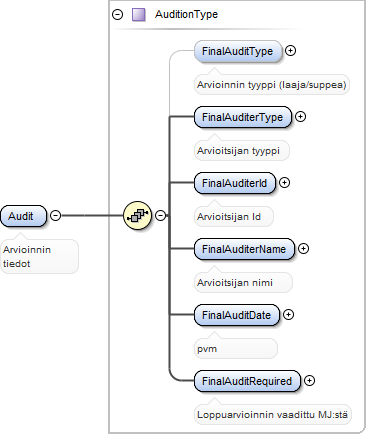Select the FinalAuditType element box

(x=238, y=51)
